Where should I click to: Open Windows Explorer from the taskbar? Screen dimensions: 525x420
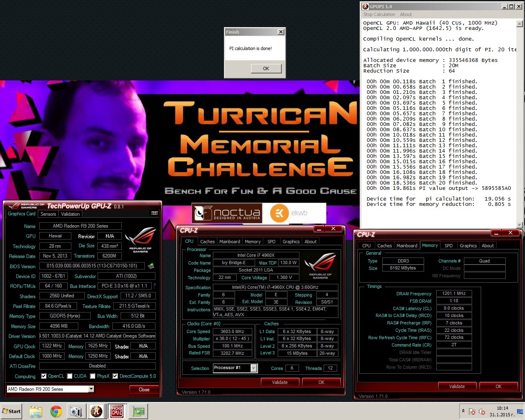point(36,411)
